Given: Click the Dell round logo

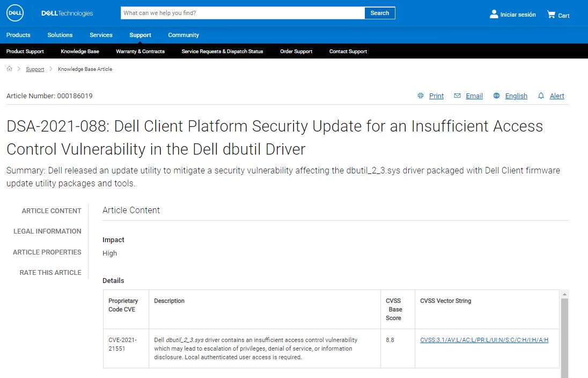Looking at the screenshot, I should point(15,13).
